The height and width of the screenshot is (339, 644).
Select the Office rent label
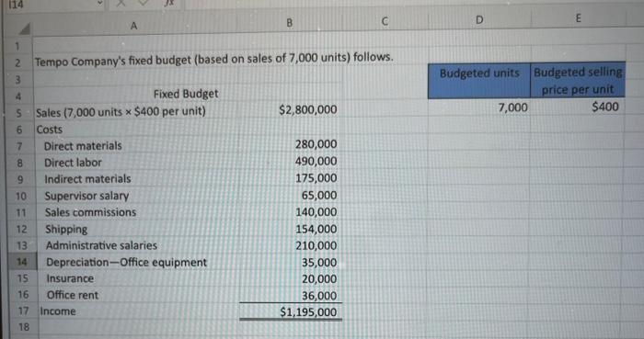click(x=73, y=295)
